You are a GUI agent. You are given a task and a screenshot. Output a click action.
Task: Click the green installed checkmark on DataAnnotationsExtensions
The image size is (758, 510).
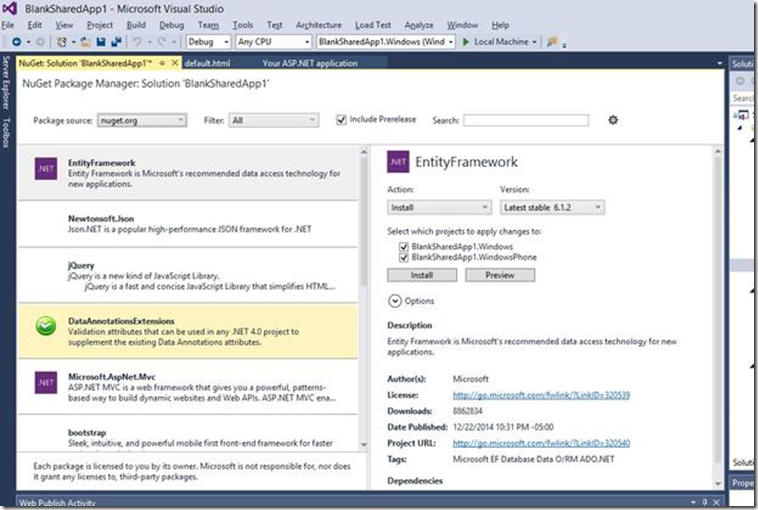point(45,327)
